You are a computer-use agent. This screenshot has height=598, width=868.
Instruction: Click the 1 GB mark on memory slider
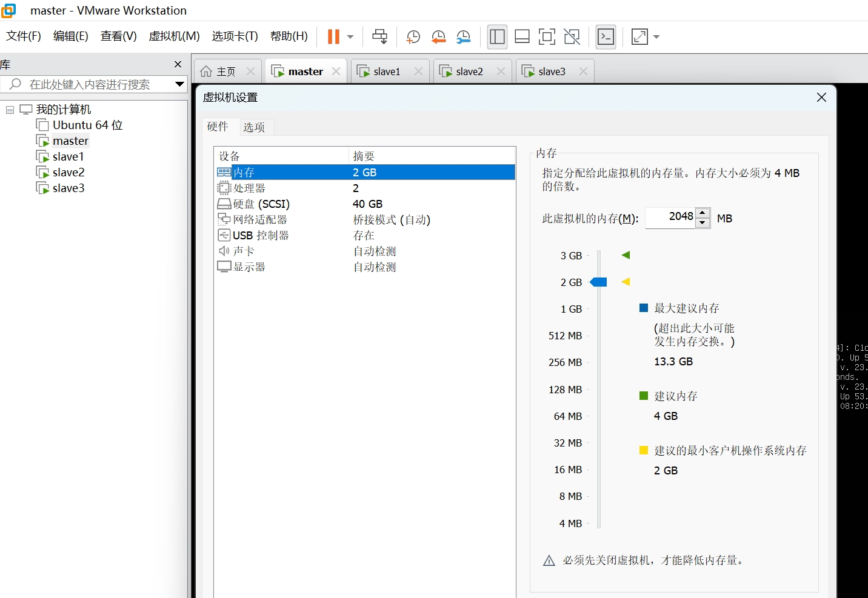571,309
